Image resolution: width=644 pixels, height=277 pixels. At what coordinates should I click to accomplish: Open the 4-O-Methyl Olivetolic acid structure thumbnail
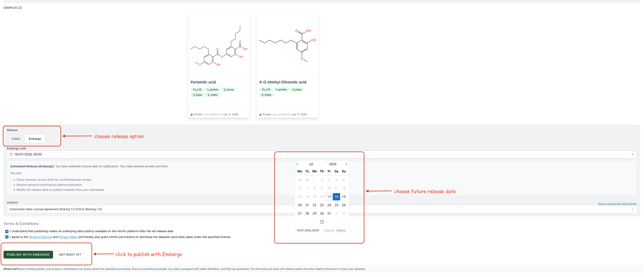click(287, 45)
